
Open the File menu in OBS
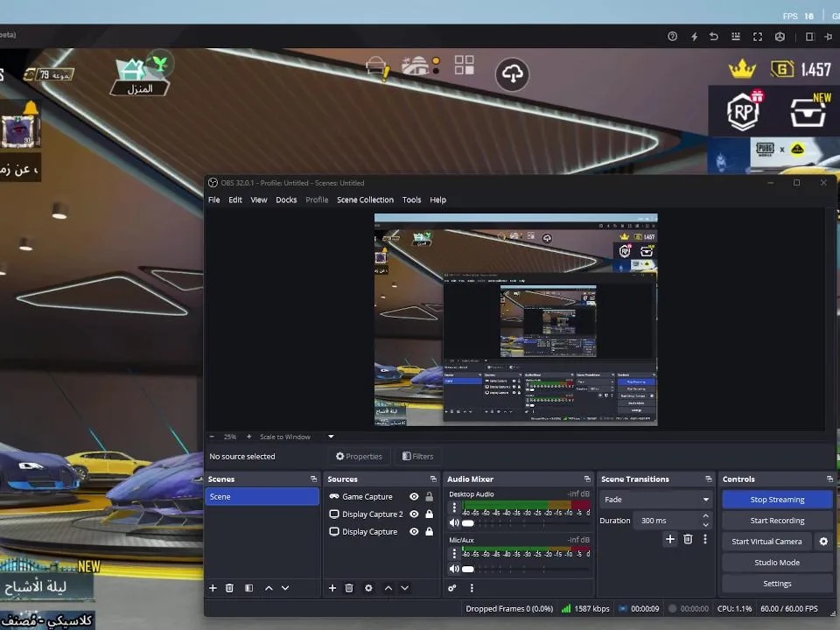pos(213,199)
